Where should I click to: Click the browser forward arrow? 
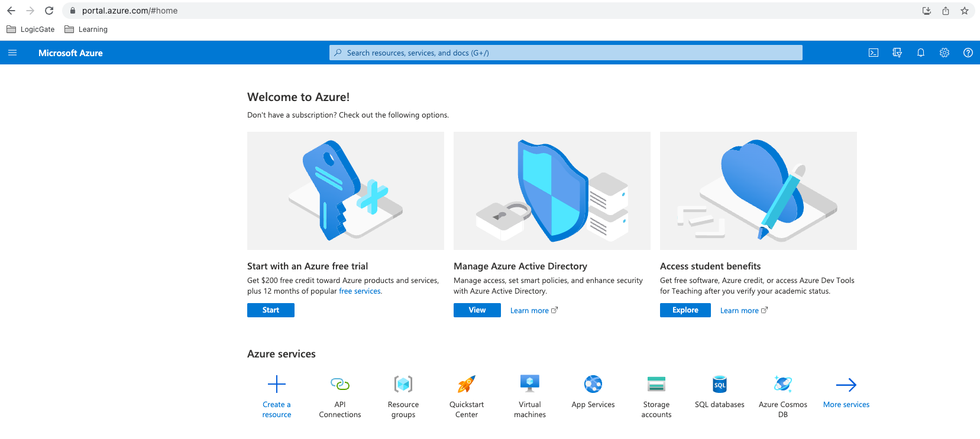point(30,11)
